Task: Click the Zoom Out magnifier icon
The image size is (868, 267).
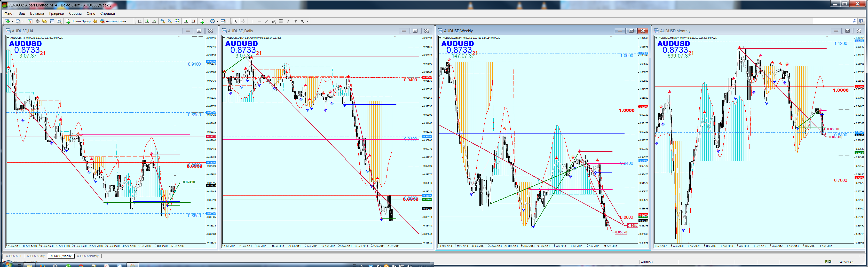Action: tap(170, 21)
